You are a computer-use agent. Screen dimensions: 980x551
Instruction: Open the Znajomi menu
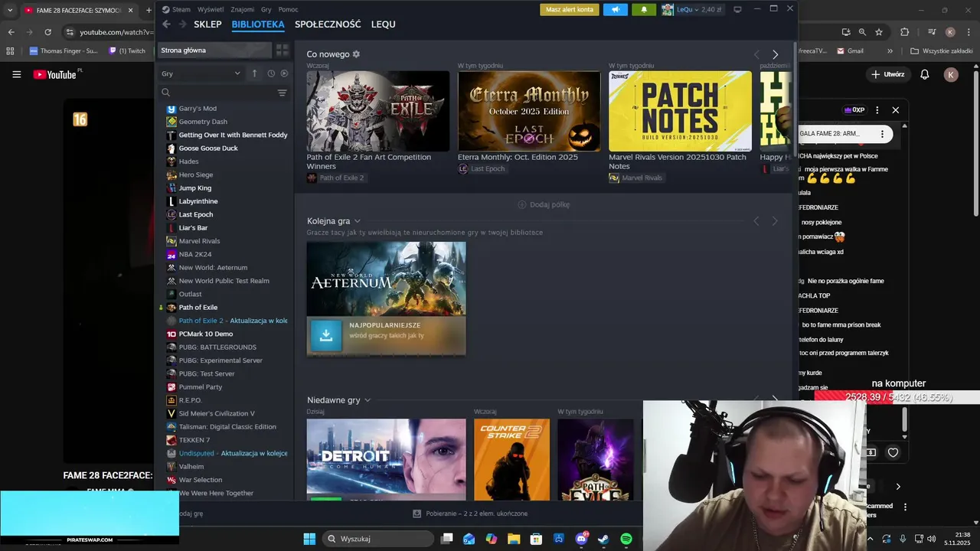[243, 9]
